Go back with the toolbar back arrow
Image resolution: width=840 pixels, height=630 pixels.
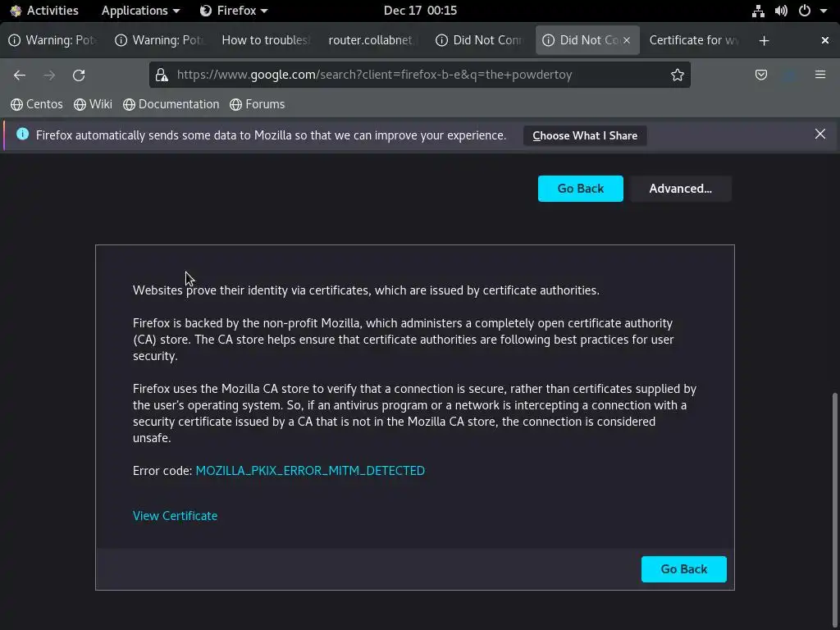pos(20,75)
